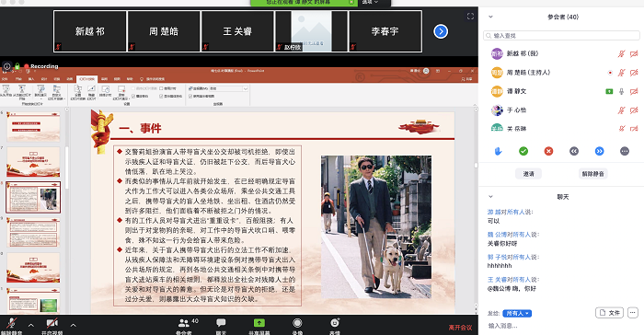Collapse the participants panel chevron

tap(490, 17)
